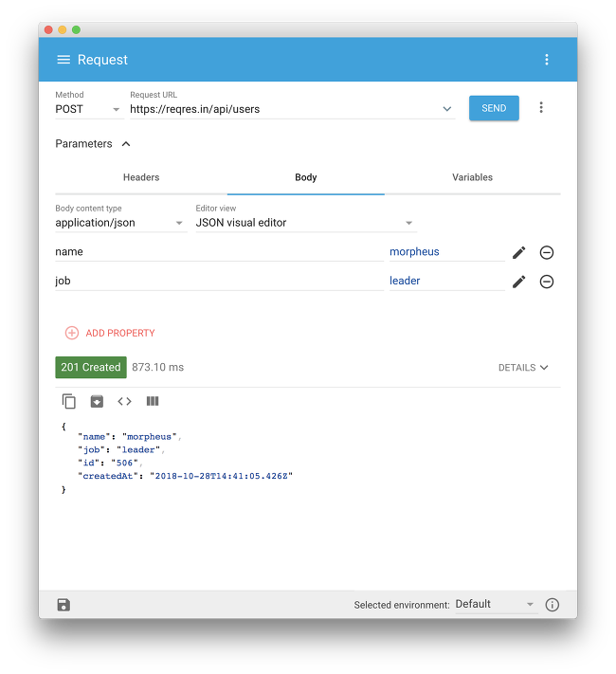Click the Request URL input field
The image size is (616, 674).
click(284, 109)
